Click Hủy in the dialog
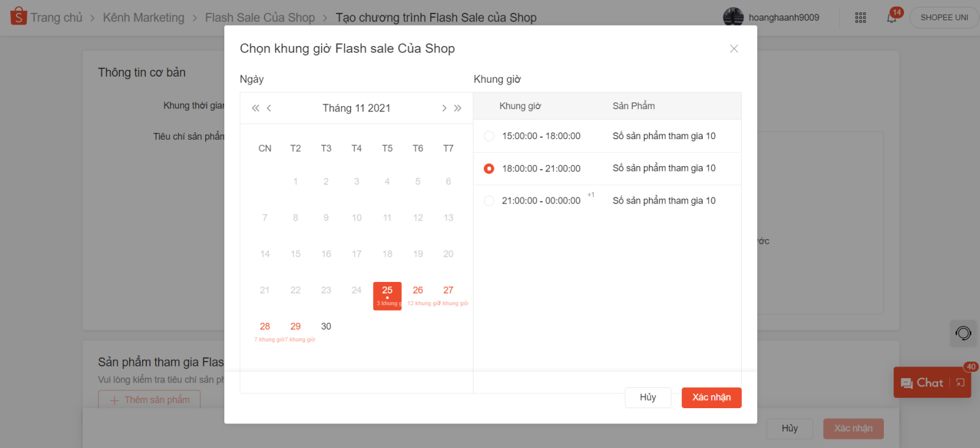 [647, 398]
